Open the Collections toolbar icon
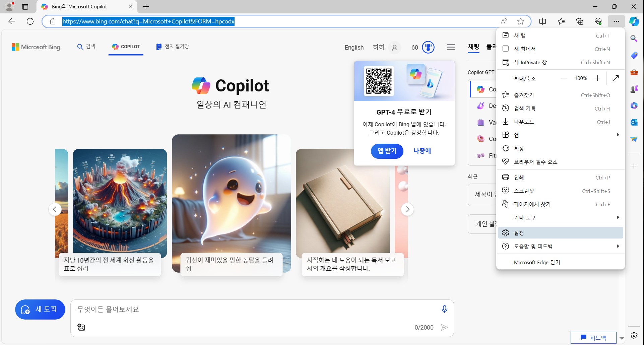Image resolution: width=644 pixels, height=345 pixels. pyautogui.click(x=580, y=21)
